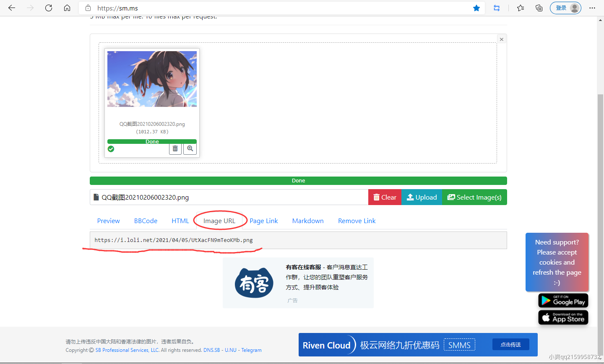Image resolution: width=604 pixels, height=364 pixels.
Task: Click the SMMS coupon code box
Action: click(459, 345)
